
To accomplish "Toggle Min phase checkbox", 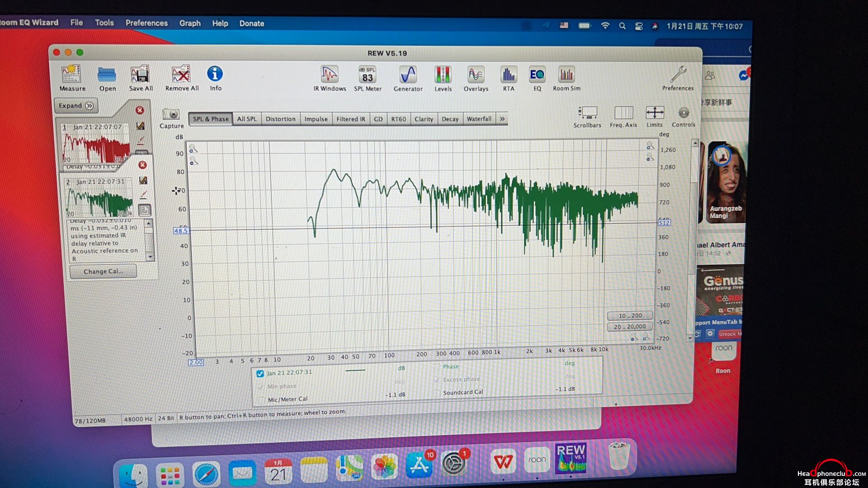I will 260,387.
